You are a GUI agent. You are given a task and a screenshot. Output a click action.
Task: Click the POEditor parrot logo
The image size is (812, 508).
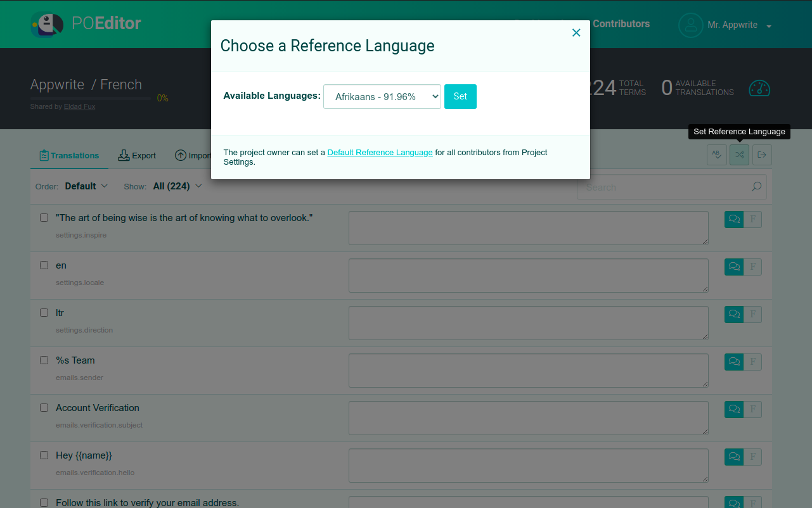(x=48, y=25)
